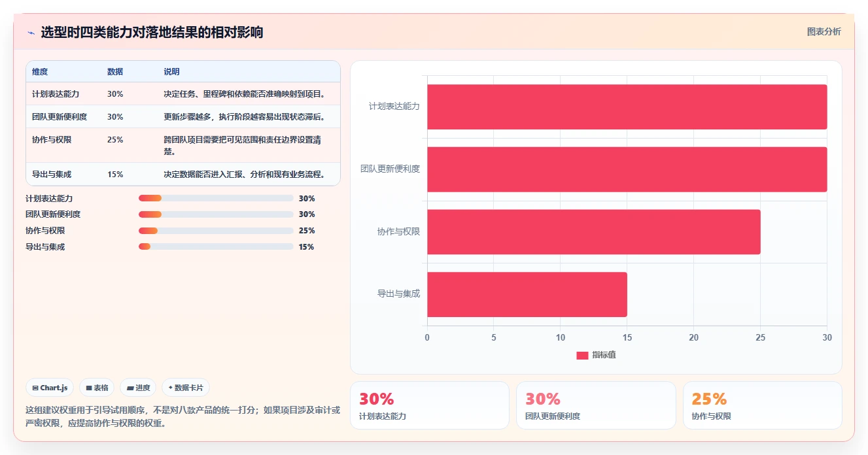
Task: Click the 协作与权限 progress bar
Action: [x=216, y=231]
